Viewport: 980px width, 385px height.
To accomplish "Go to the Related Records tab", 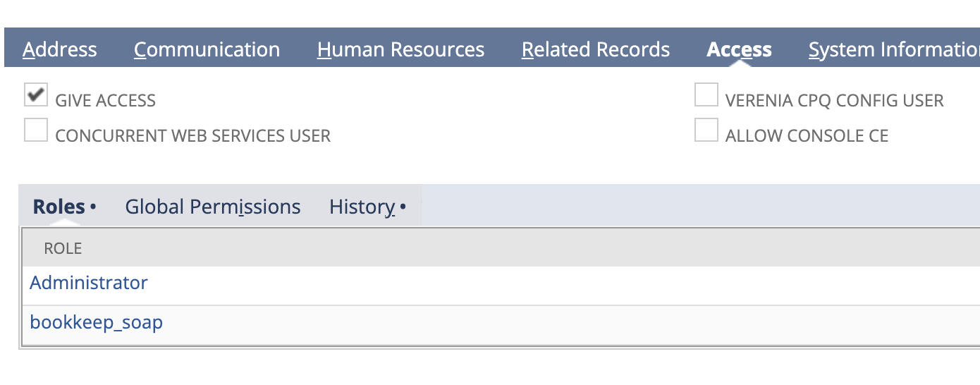I will pos(596,49).
